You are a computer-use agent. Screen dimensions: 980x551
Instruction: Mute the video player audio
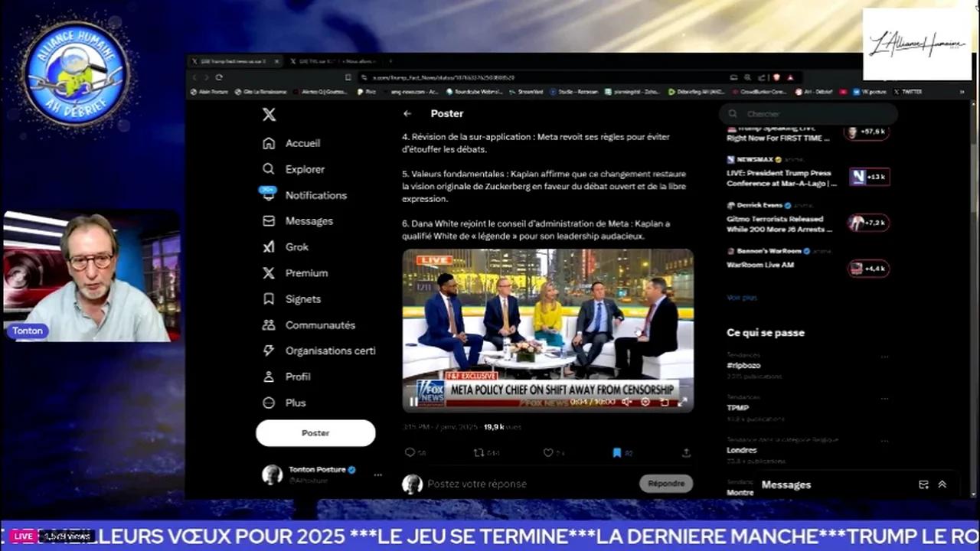(x=628, y=402)
